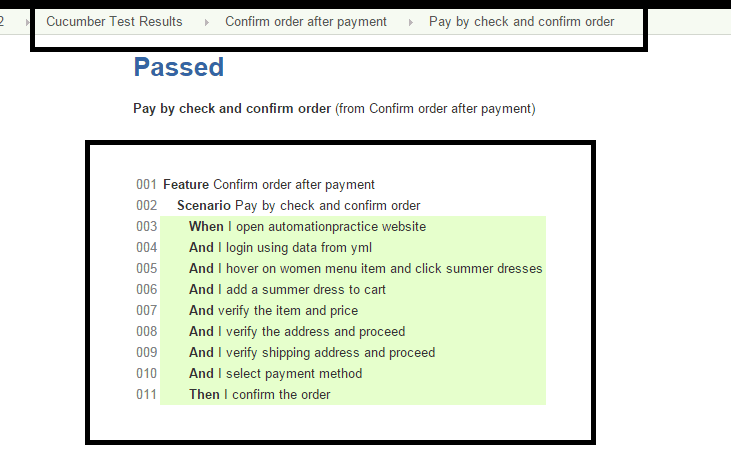Select the hover on women menu step
This screenshot has height=466, width=731.
pyautogui.click(x=365, y=268)
